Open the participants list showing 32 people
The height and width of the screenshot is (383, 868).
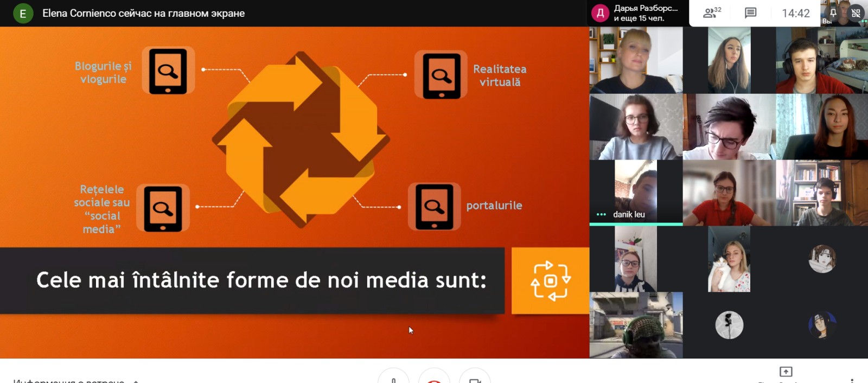click(712, 12)
